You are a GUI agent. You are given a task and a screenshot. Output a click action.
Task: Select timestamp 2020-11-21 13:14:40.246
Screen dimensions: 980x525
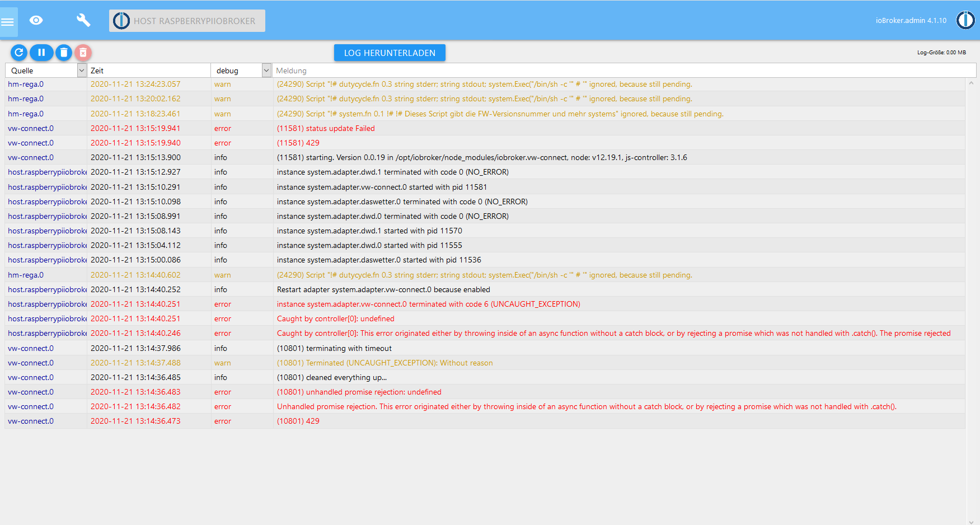coord(135,333)
